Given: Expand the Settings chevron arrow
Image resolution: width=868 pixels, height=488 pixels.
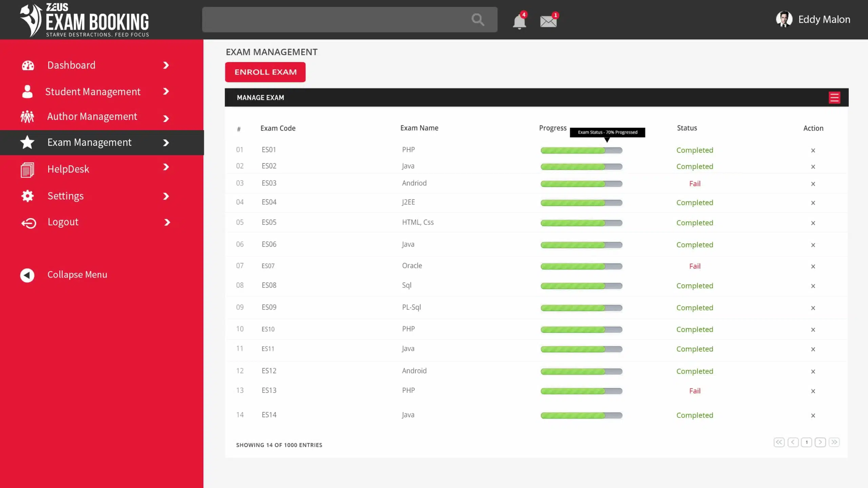Looking at the screenshot, I should point(166,196).
